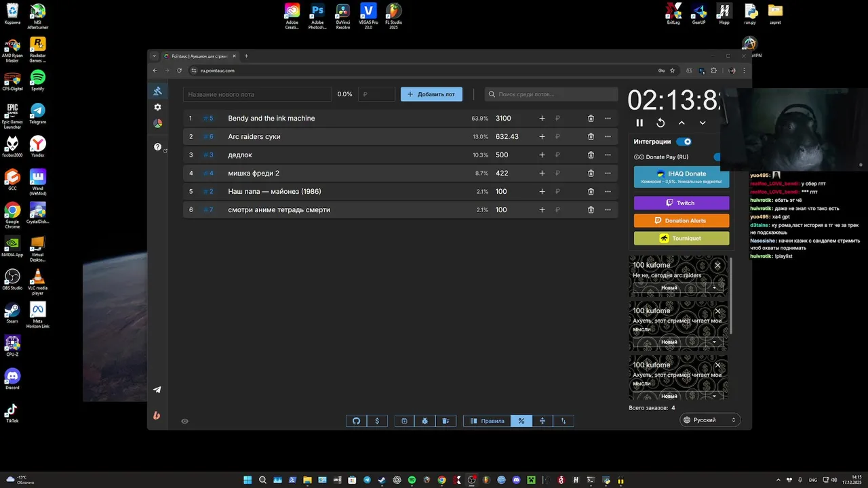Open more options for the Bendy lot
Screen dimensions: 868x488
pyautogui.click(x=608, y=119)
